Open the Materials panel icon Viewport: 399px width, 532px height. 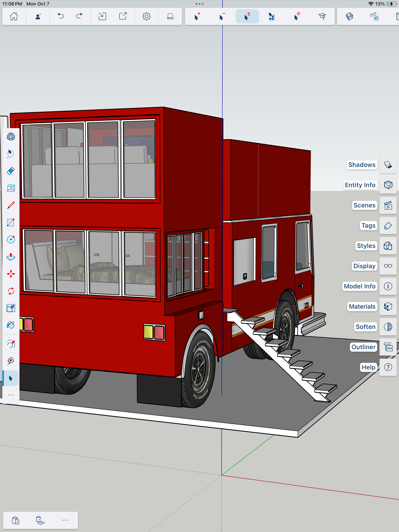[388, 306]
